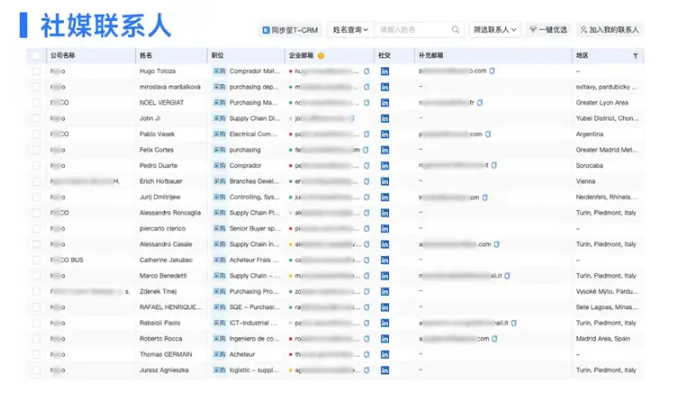Click 加入我的联系人 button

(x=609, y=29)
